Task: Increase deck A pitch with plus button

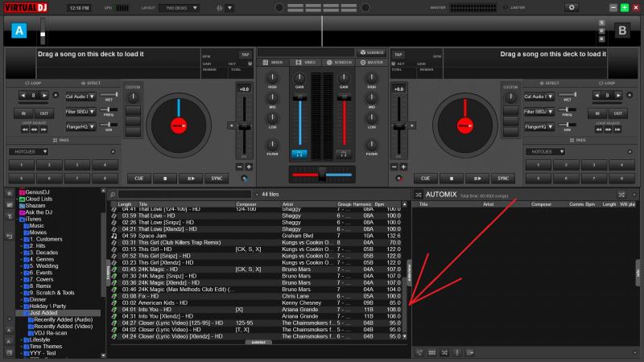Action: 249,167
